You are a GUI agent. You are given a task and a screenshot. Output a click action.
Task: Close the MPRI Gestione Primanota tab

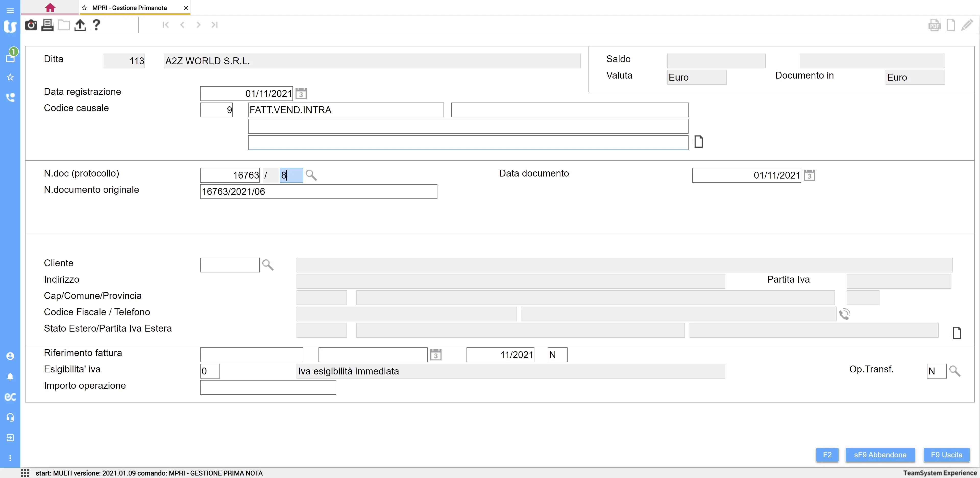186,8
